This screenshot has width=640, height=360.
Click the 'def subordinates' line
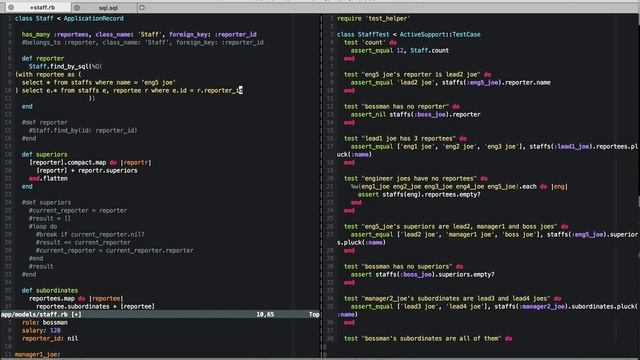coord(50,290)
